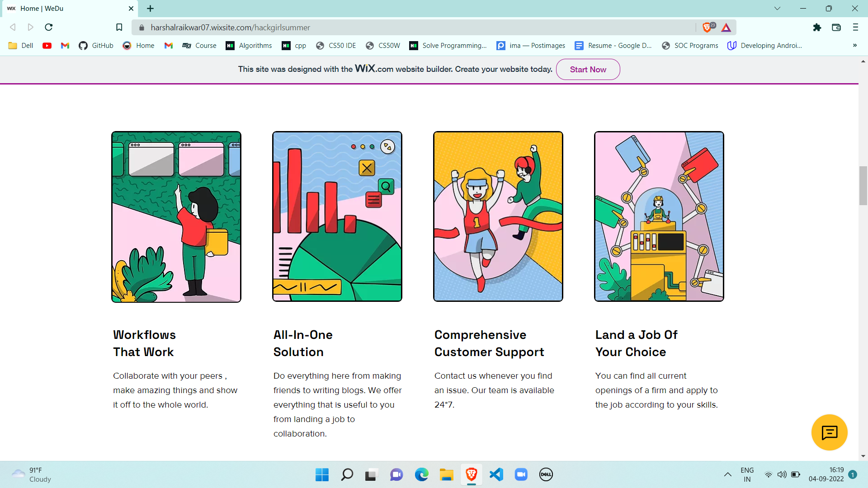Image resolution: width=868 pixels, height=488 pixels.
Task: Click the bookmark this page icon
Action: pos(119,28)
